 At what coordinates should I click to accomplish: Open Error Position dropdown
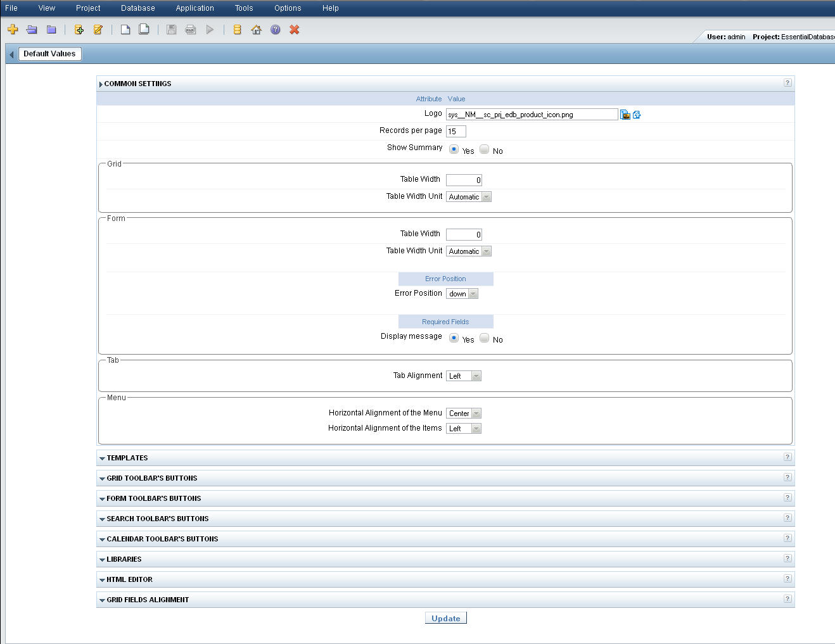pos(462,294)
